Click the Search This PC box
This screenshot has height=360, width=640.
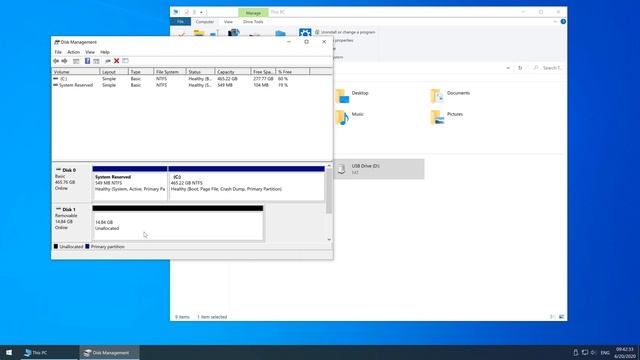coord(549,68)
